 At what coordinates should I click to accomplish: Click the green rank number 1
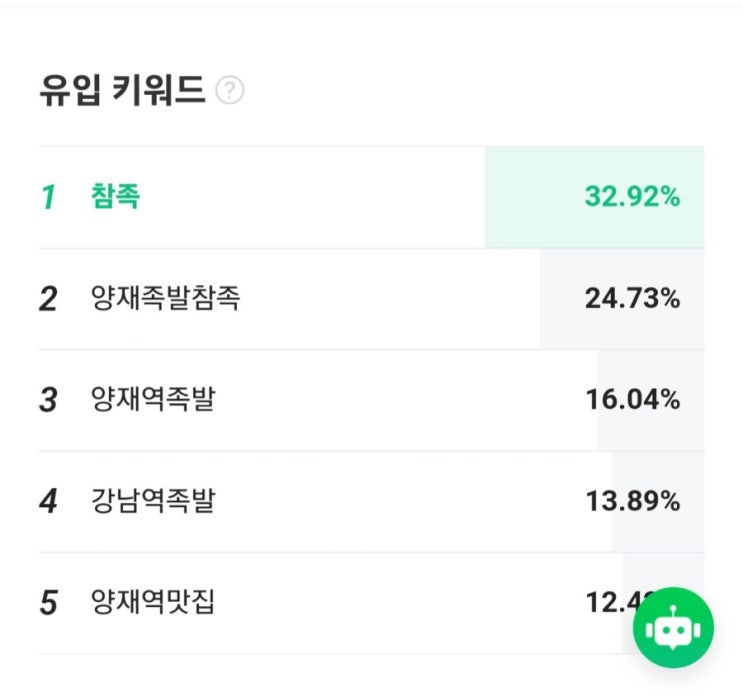[x=48, y=197]
